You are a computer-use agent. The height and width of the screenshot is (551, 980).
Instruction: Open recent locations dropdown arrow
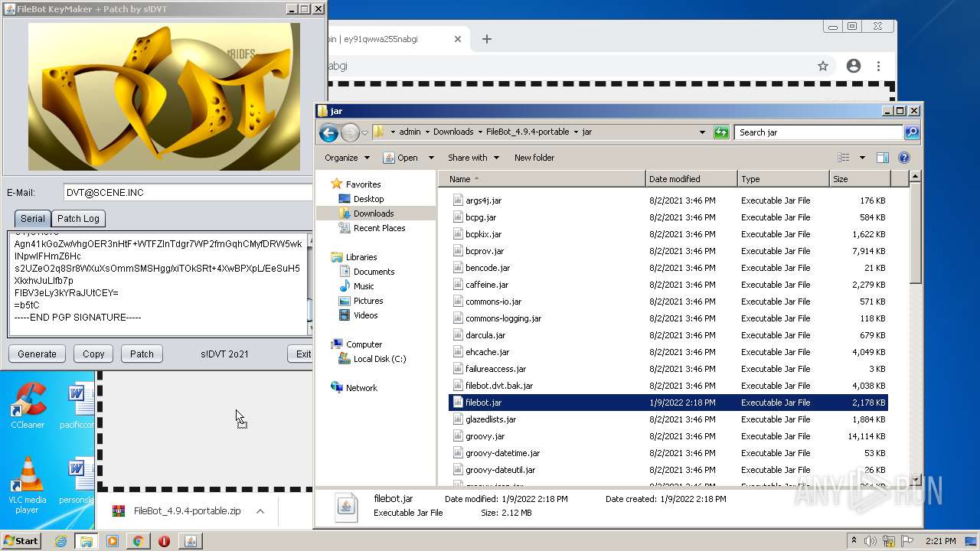[365, 132]
